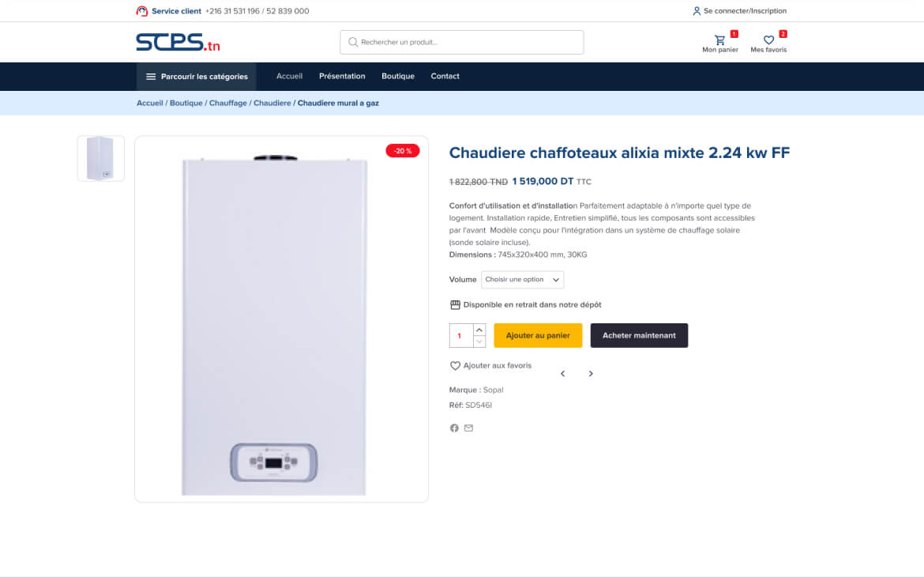The image size is (924, 577).
Task: Increase quantity with up arrow
Action: (479, 330)
